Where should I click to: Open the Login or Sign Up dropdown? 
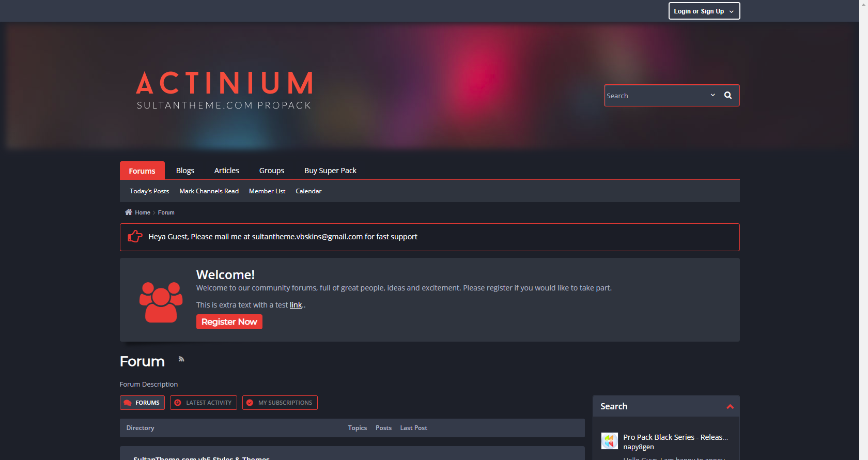(704, 11)
